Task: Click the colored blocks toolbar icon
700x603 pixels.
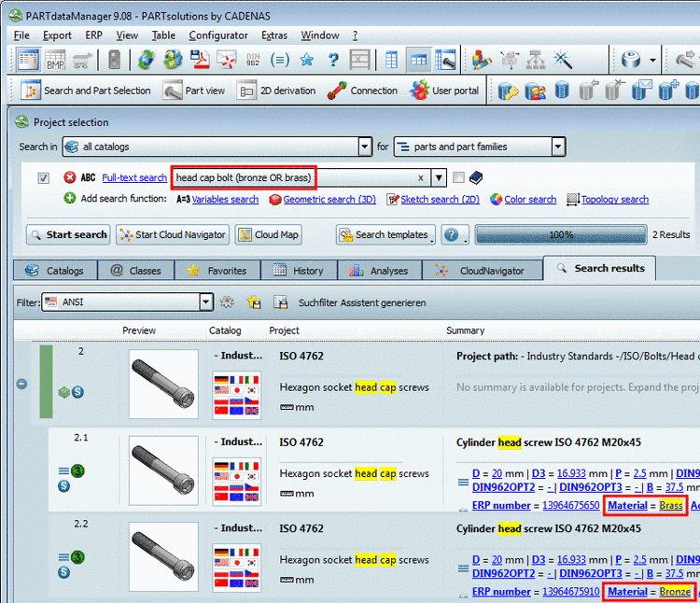Action: point(482,60)
